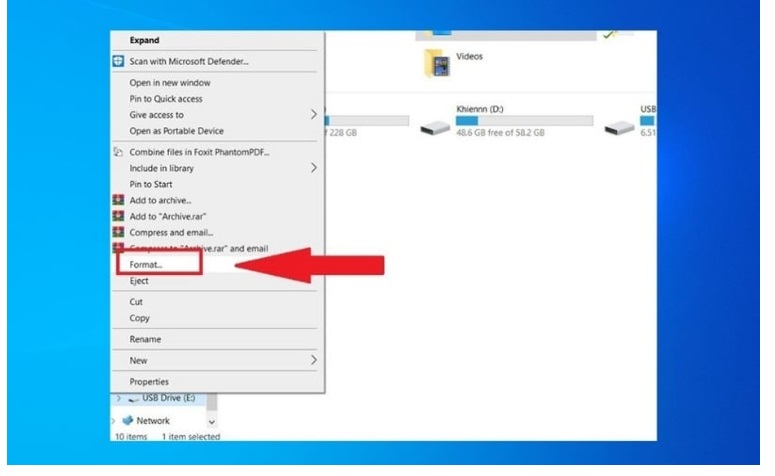Expand the Give access to submenu arrow
Image resolution: width=775 pixels, height=476 pixels.
[x=313, y=115]
